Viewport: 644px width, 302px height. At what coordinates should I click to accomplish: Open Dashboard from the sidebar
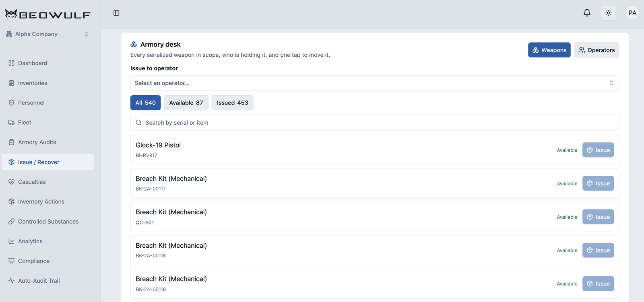tap(47, 63)
